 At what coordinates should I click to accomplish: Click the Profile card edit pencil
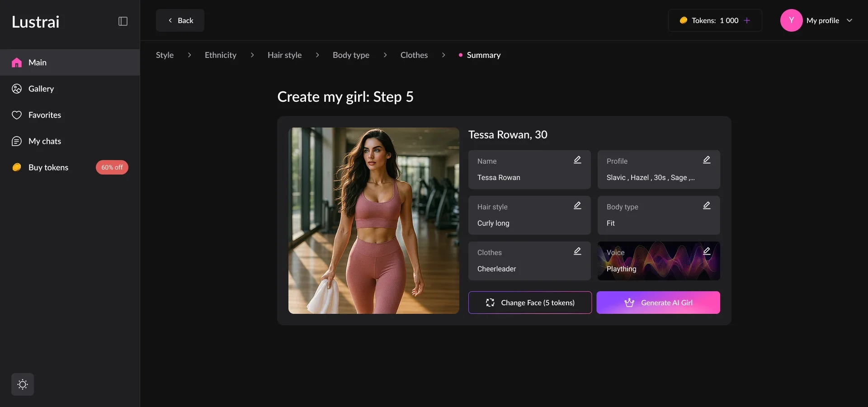707,160
